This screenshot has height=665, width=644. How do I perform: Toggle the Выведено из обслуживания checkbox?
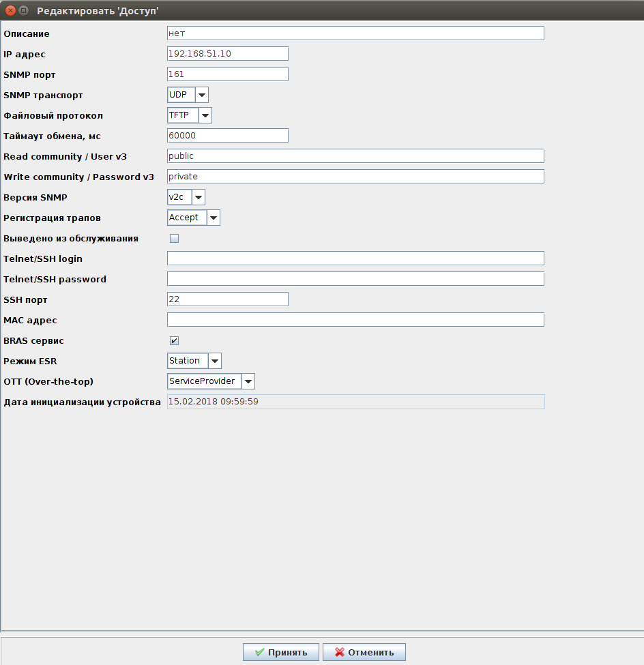[175, 238]
